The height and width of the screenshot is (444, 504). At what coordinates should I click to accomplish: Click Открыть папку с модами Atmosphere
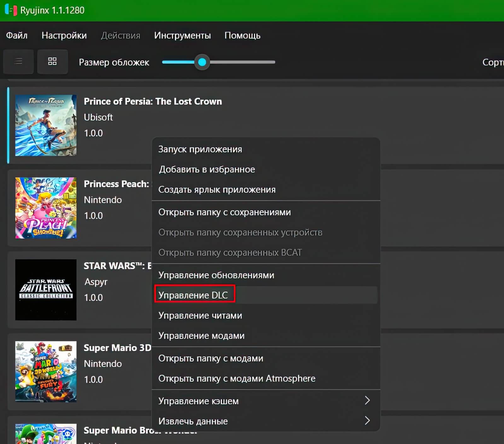click(x=237, y=378)
